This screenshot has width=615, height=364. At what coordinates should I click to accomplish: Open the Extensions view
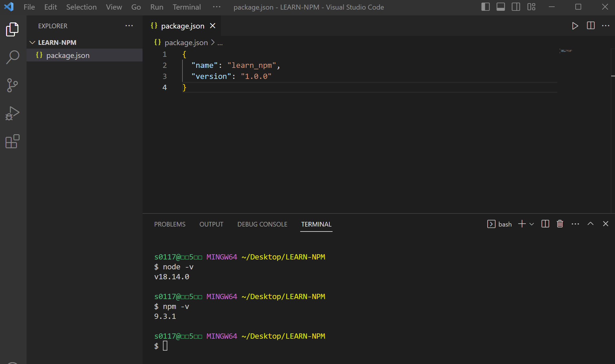click(13, 142)
